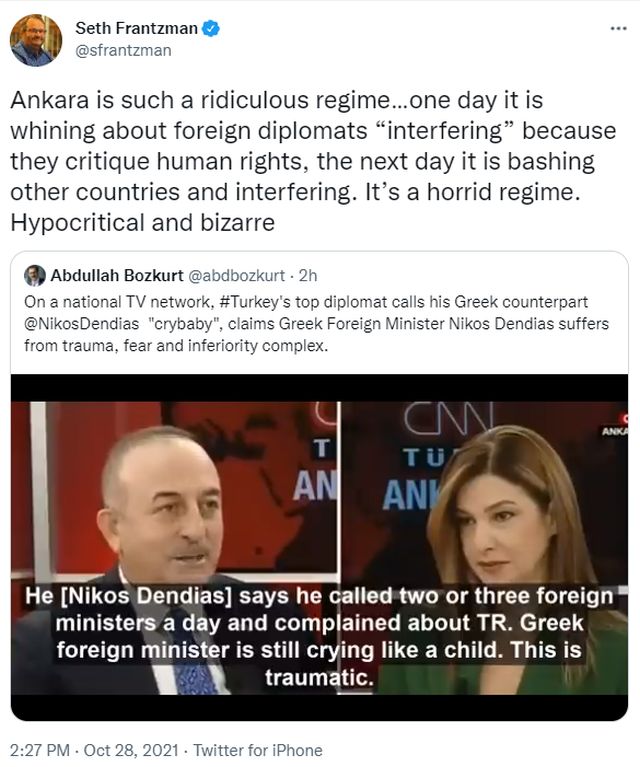The image size is (640, 767).
Task: Click the CNN logo in the video
Action: [x=449, y=417]
